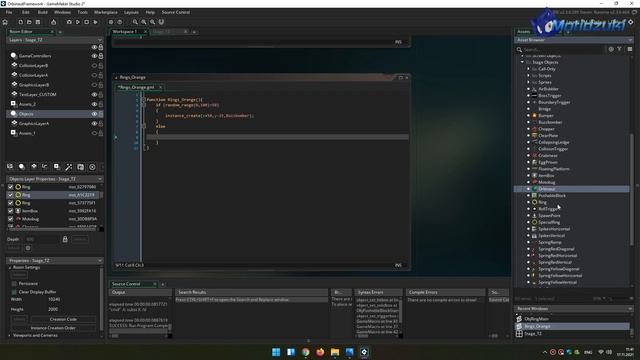640x360 pixels.
Task: Open Instance Creation Order button
Action: click(53, 328)
